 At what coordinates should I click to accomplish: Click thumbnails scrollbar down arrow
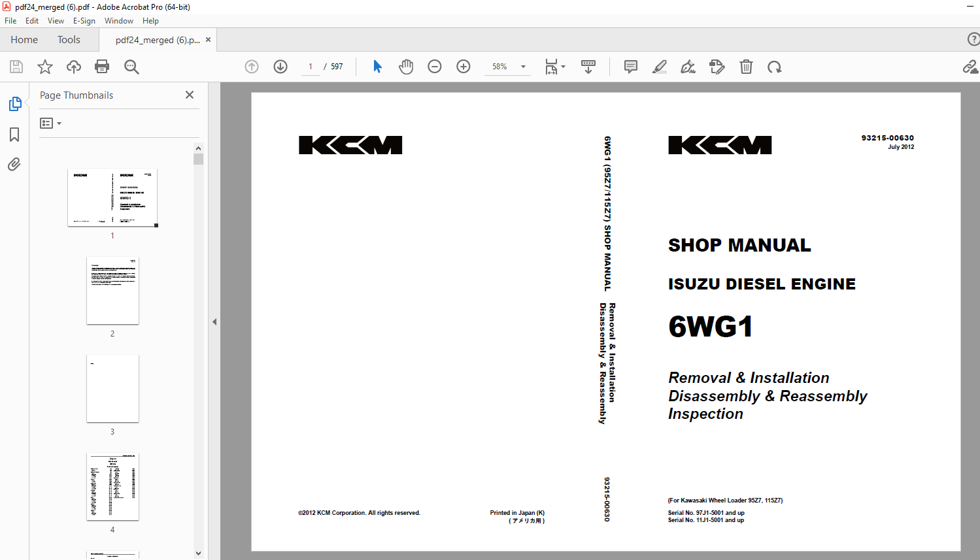[x=199, y=553]
